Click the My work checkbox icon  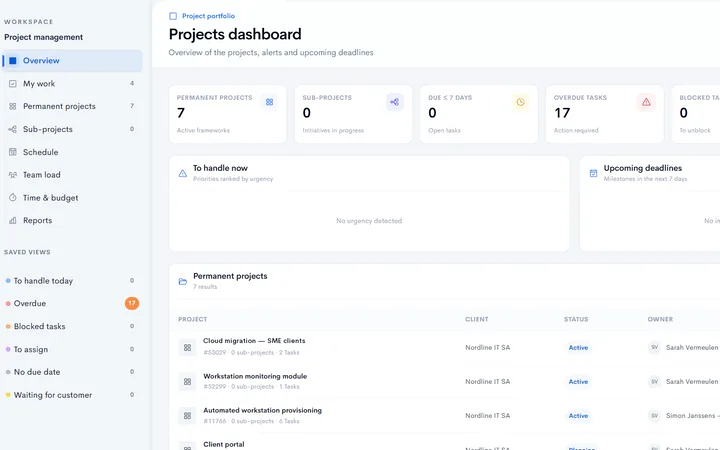(x=13, y=84)
